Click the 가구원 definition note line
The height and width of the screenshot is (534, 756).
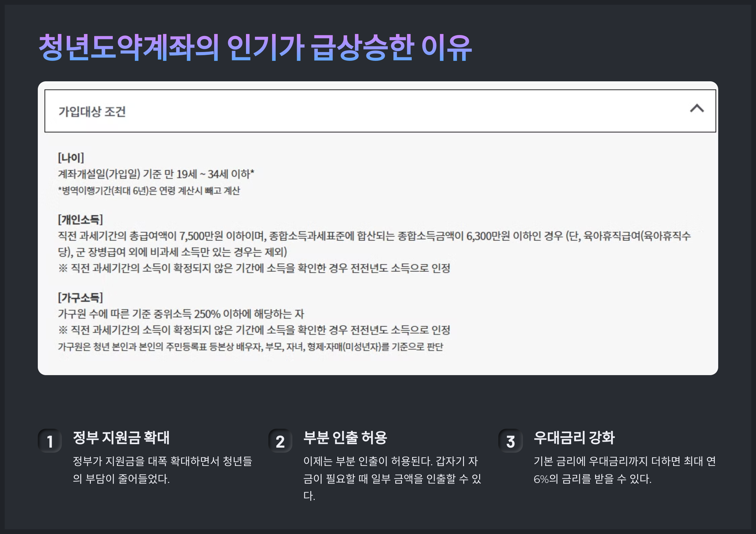pos(250,346)
